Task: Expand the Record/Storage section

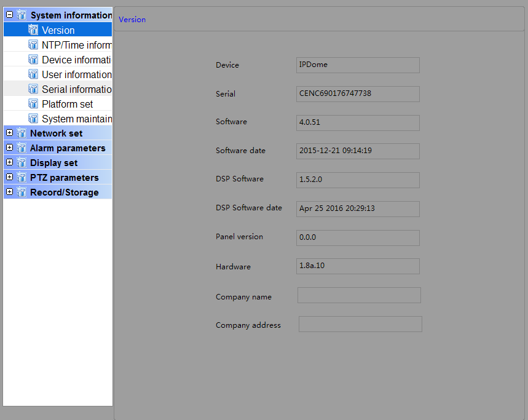Action: (x=9, y=192)
